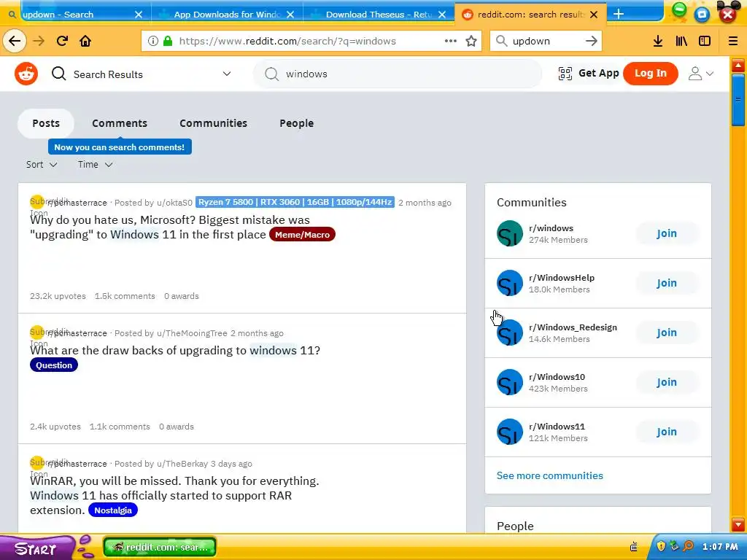The image size is (747, 560).
Task: Close the updown - Search tab
Action: [139, 15]
